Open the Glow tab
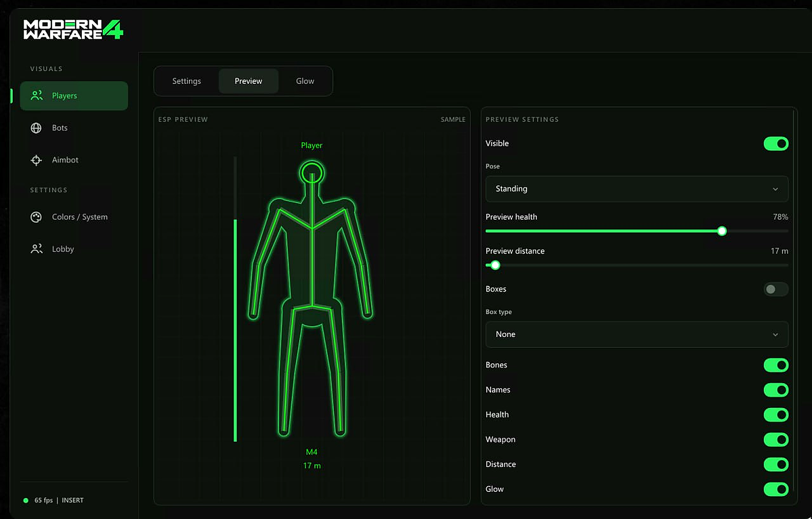Viewport: 812px width, 519px height. tap(305, 81)
